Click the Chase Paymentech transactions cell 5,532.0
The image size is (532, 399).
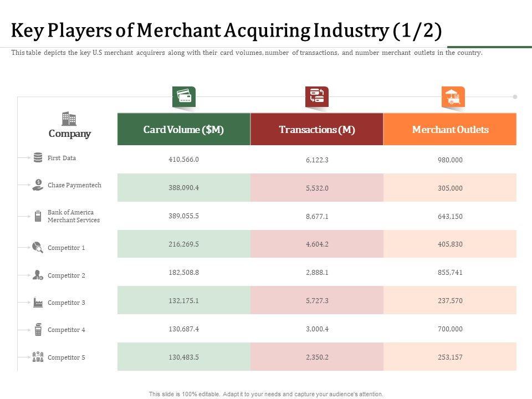click(x=316, y=188)
